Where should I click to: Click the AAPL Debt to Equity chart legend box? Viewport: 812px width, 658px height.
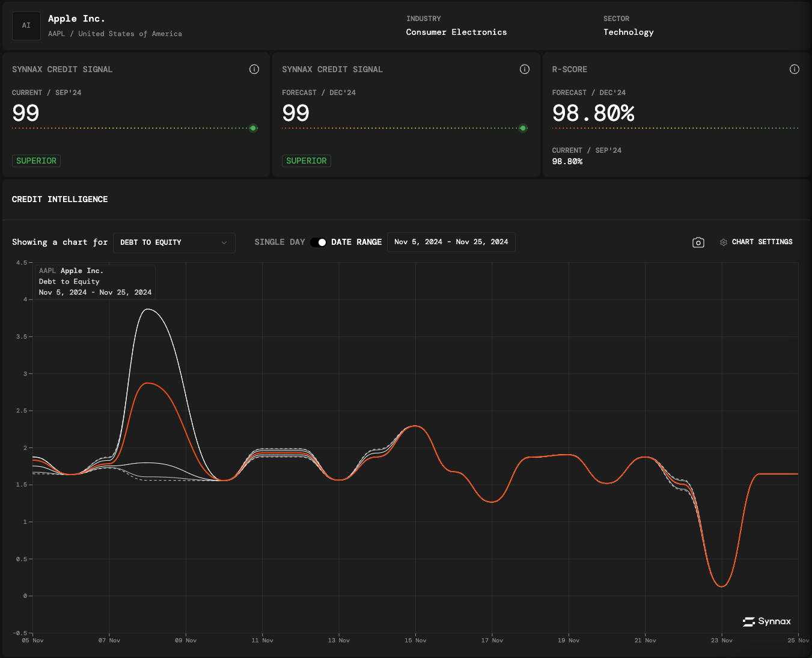point(95,281)
